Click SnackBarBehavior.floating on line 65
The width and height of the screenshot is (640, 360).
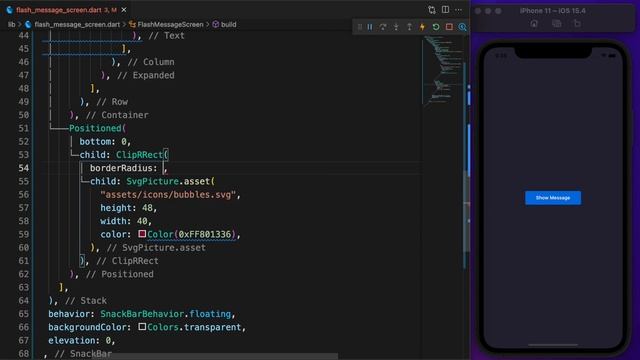coord(166,314)
